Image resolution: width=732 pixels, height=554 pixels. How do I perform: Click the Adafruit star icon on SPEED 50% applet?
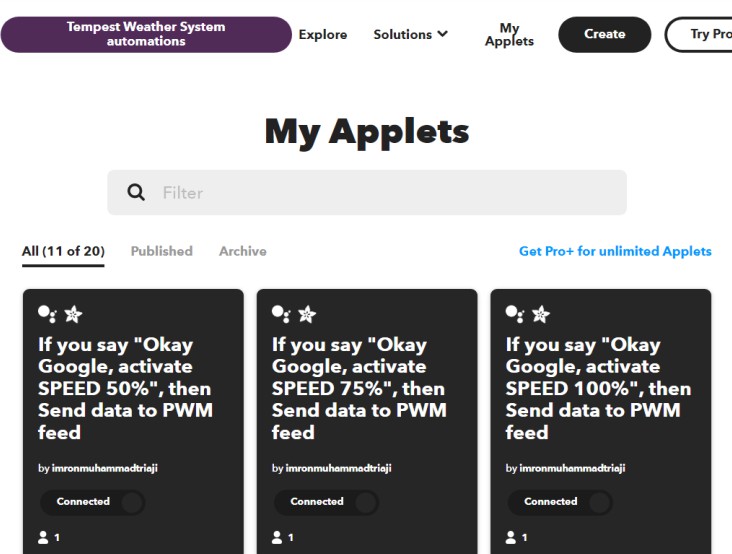(x=73, y=314)
